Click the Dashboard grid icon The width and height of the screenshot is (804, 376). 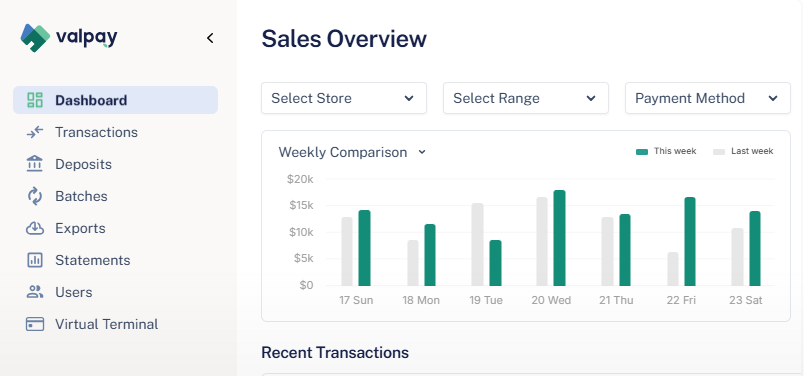[x=35, y=100]
